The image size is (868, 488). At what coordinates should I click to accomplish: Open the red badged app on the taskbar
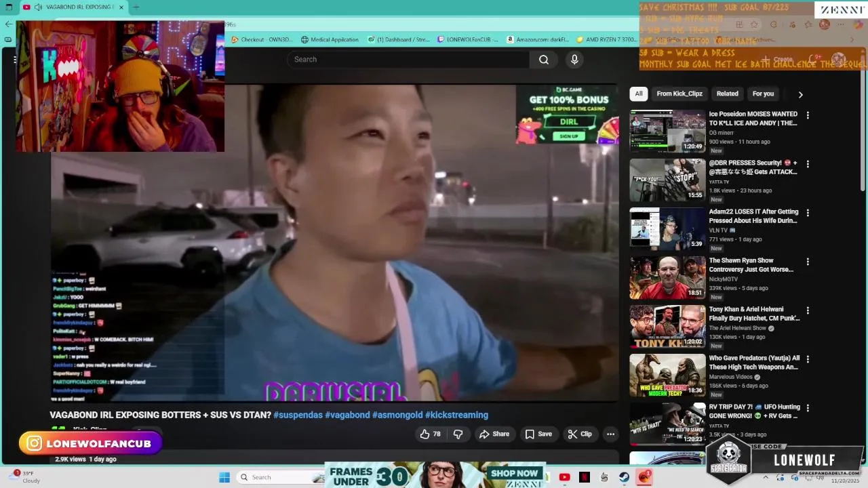coord(644,477)
